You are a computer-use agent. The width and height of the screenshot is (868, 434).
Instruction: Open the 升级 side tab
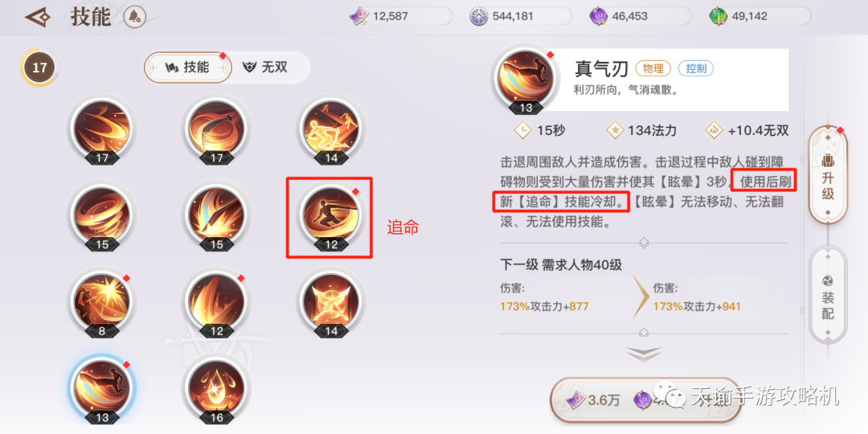[828, 175]
